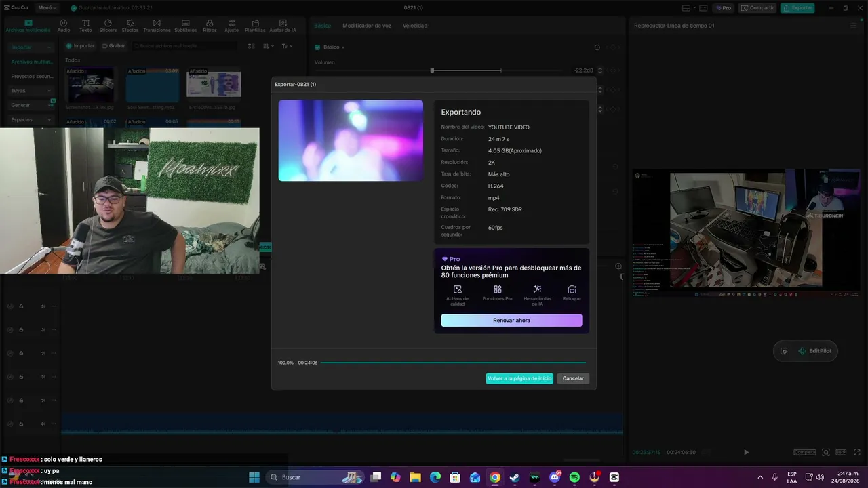Mute the fourth timeline track
Viewport: 868px width, 488px height.
coord(43,377)
